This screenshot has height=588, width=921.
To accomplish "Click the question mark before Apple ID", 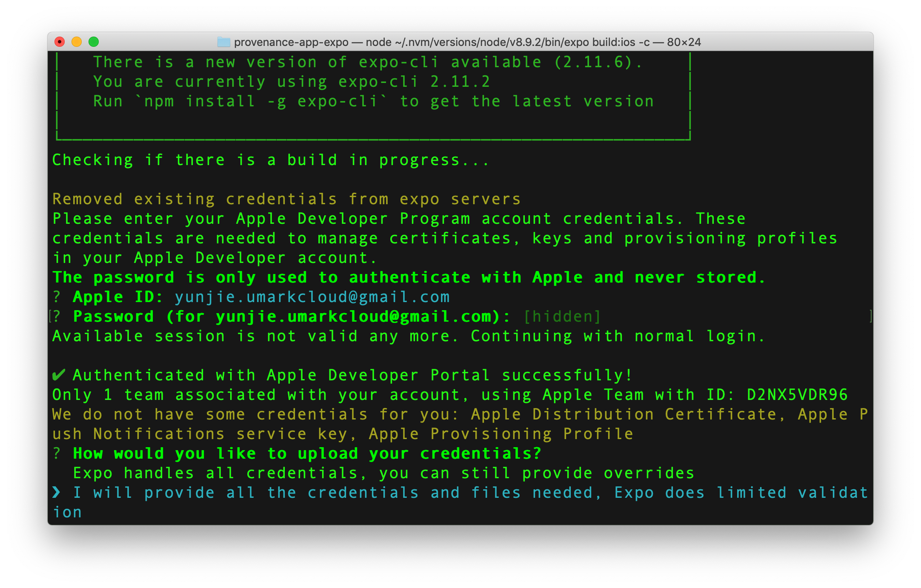I will pos(57,297).
